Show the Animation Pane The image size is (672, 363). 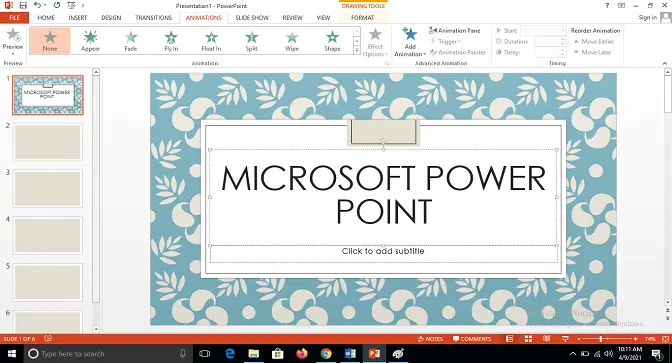pyautogui.click(x=454, y=30)
